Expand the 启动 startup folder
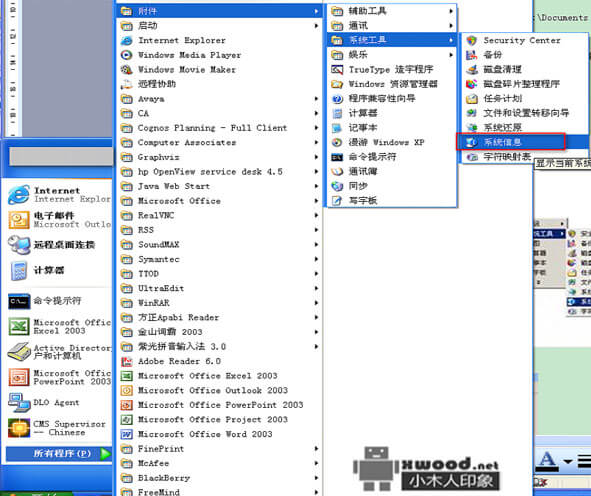The image size is (591, 496). [x=219, y=26]
